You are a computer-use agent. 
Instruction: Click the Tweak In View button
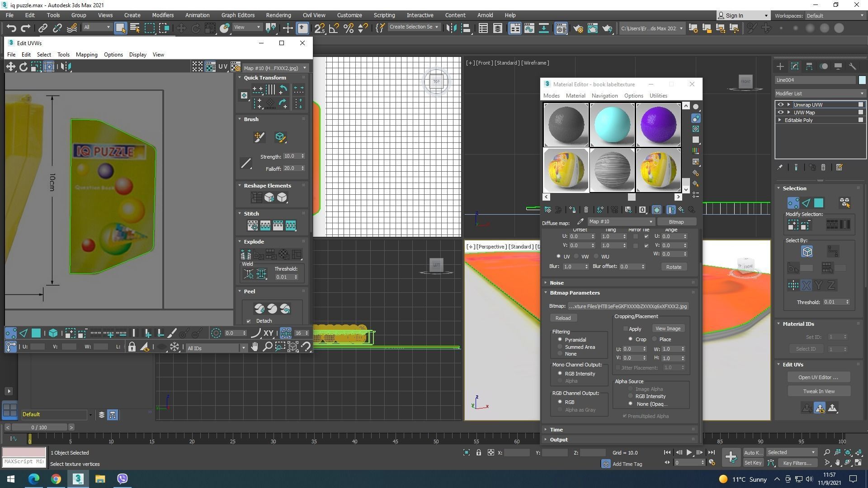click(x=819, y=391)
